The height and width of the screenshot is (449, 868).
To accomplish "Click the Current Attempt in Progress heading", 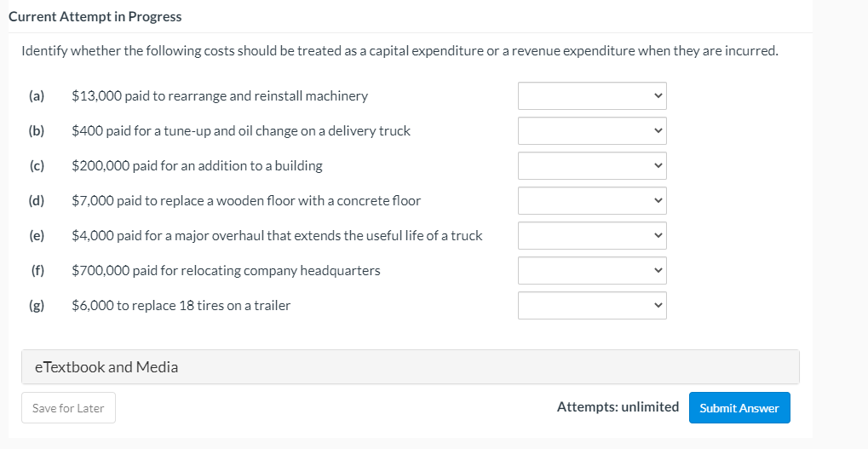I will tap(95, 17).
